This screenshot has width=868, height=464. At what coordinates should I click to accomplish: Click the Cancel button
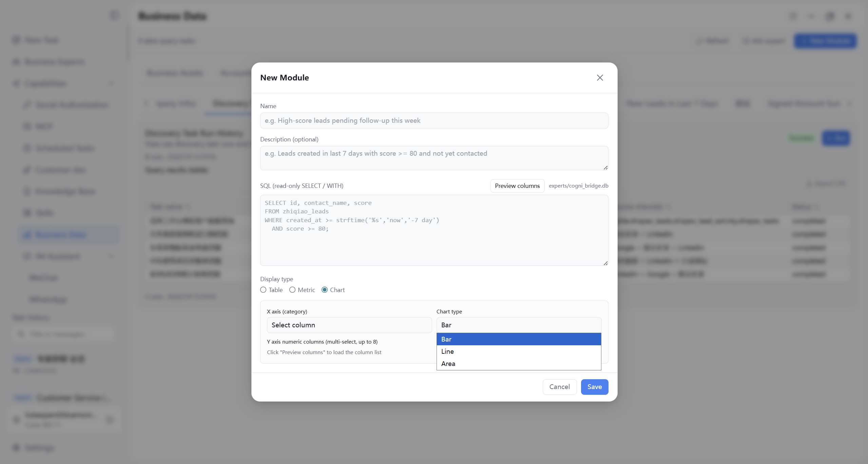tap(560, 387)
